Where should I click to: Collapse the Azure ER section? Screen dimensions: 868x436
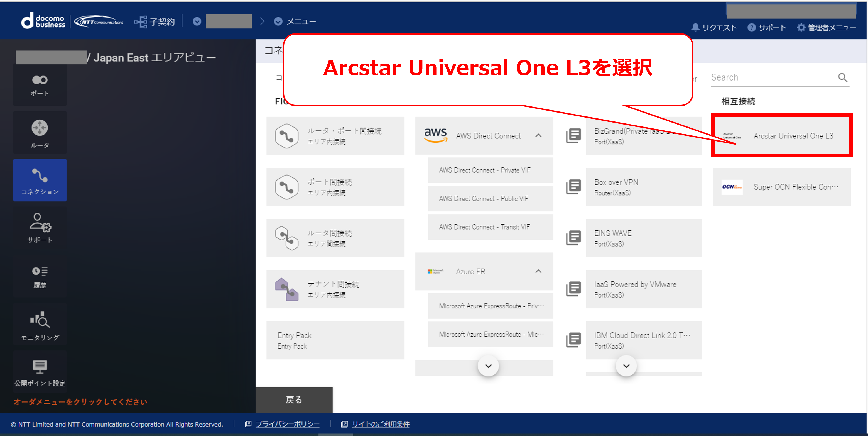pos(538,271)
